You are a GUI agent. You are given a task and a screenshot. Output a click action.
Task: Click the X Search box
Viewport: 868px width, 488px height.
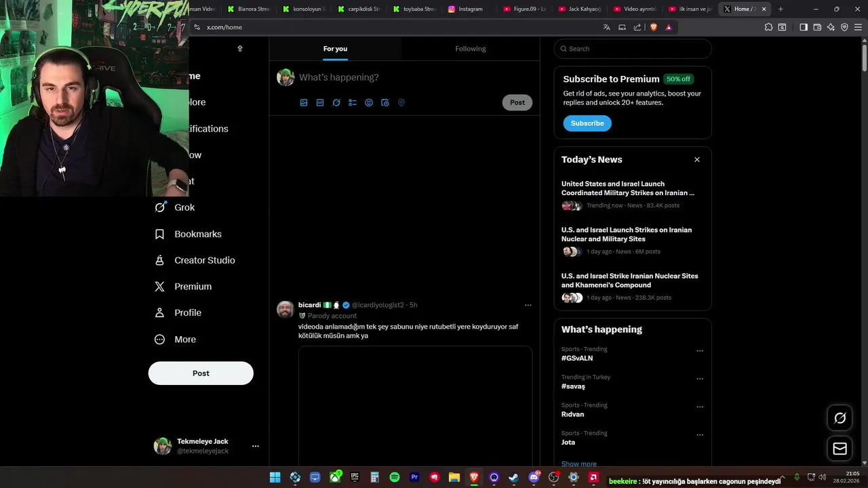tap(633, 49)
